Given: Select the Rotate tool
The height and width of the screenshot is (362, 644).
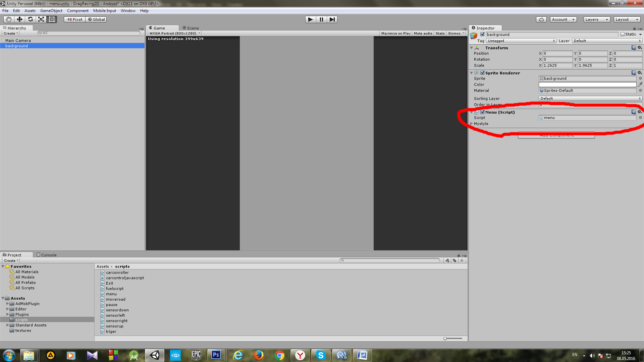Looking at the screenshot, I should [x=30, y=19].
